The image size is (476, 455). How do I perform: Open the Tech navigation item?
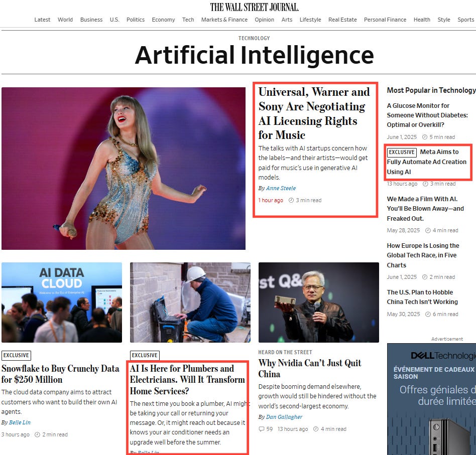pyautogui.click(x=188, y=20)
